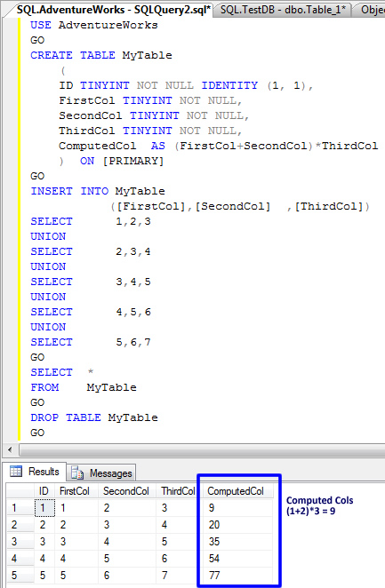Click 'FROM MyTable' line in editor
Screen dimensions: 385x588
[x=84, y=387]
